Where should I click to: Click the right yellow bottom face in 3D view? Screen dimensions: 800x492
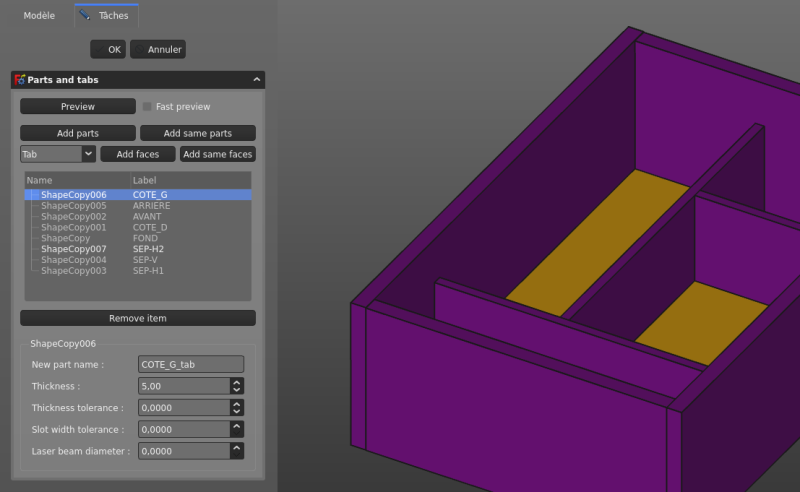pyautogui.click(x=702, y=323)
